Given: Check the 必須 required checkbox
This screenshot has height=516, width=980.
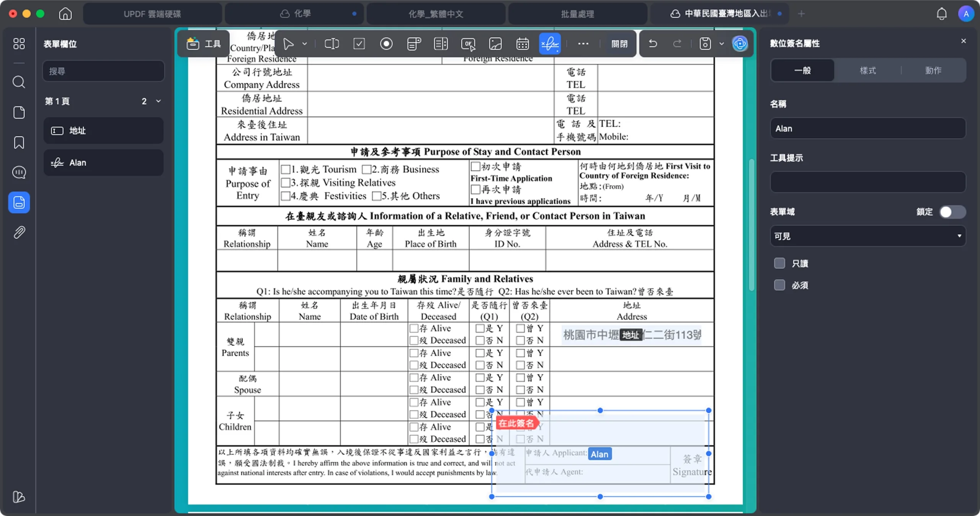Looking at the screenshot, I should [779, 285].
